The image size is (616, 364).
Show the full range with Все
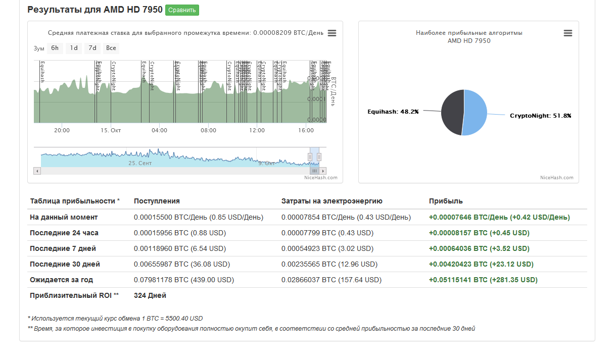(111, 48)
